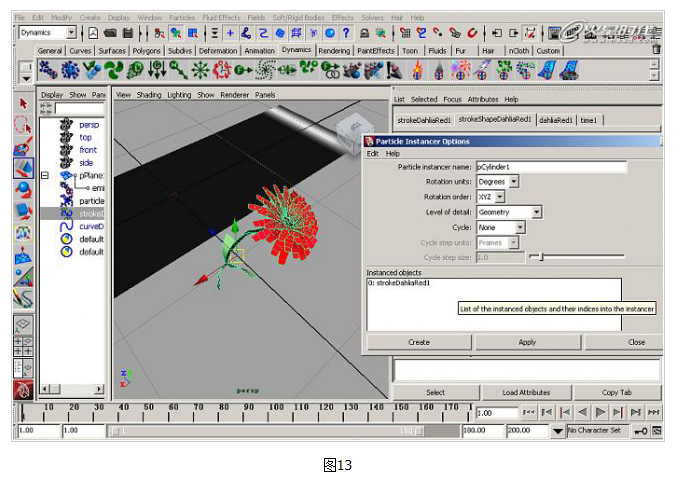The width and height of the screenshot is (678, 486).
Task: Click the time range slider bar
Action: click(266, 431)
